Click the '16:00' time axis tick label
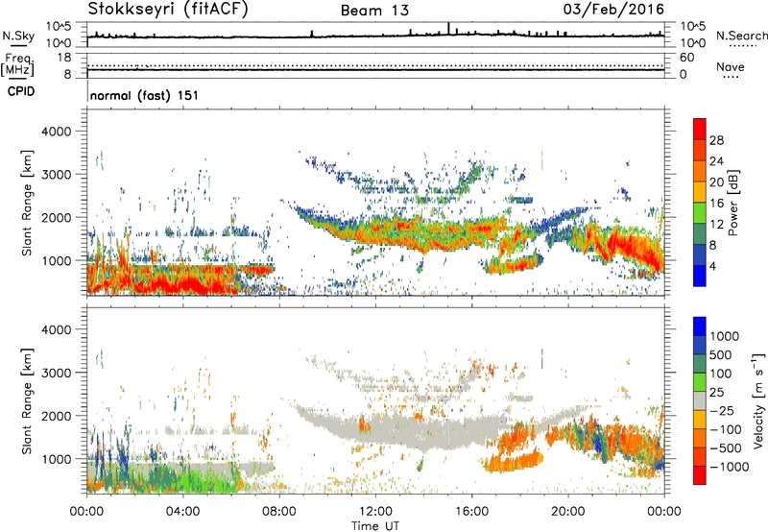 click(x=471, y=512)
